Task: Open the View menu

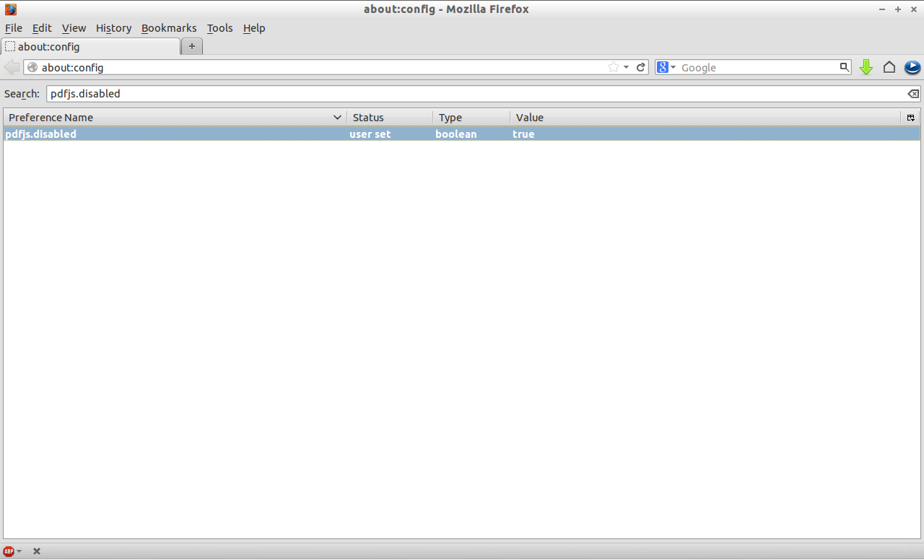Action: pos(74,28)
